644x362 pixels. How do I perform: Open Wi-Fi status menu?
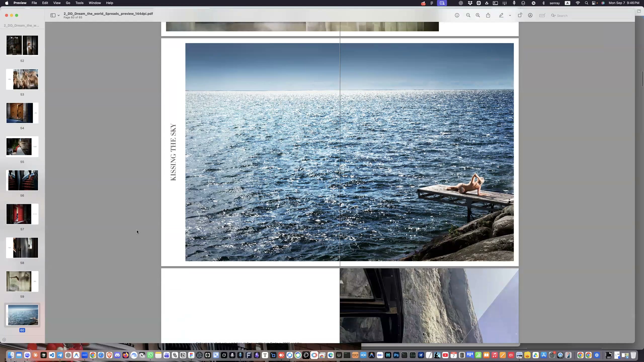coord(578,3)
